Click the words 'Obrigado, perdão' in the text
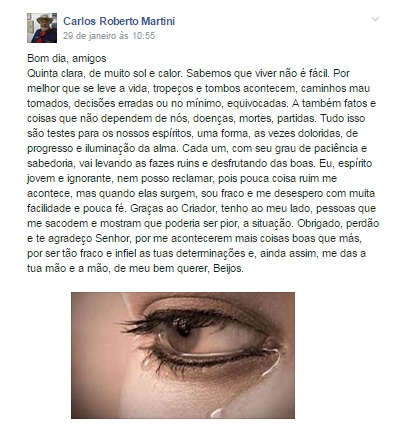Viewport: 401px width, 430px height. 338,223
